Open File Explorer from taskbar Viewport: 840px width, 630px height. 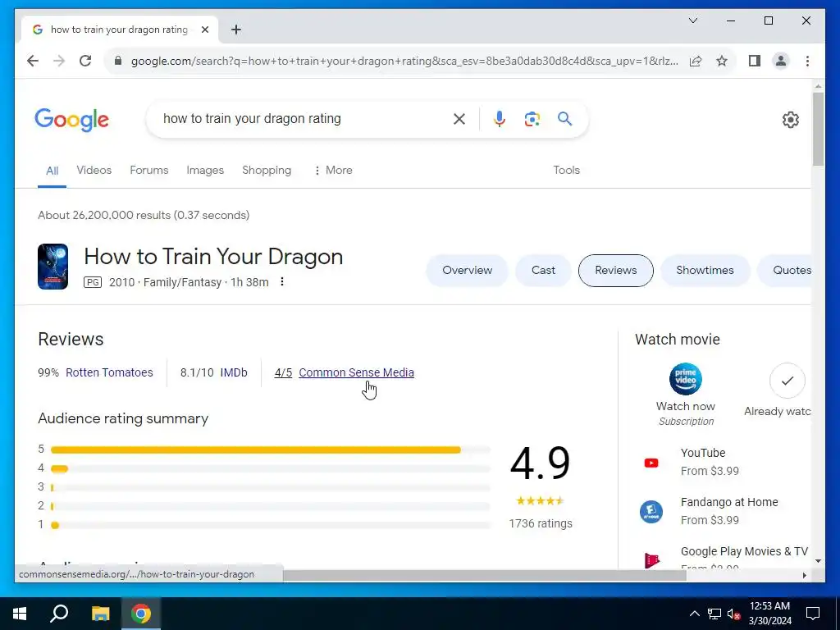[100, 614]
